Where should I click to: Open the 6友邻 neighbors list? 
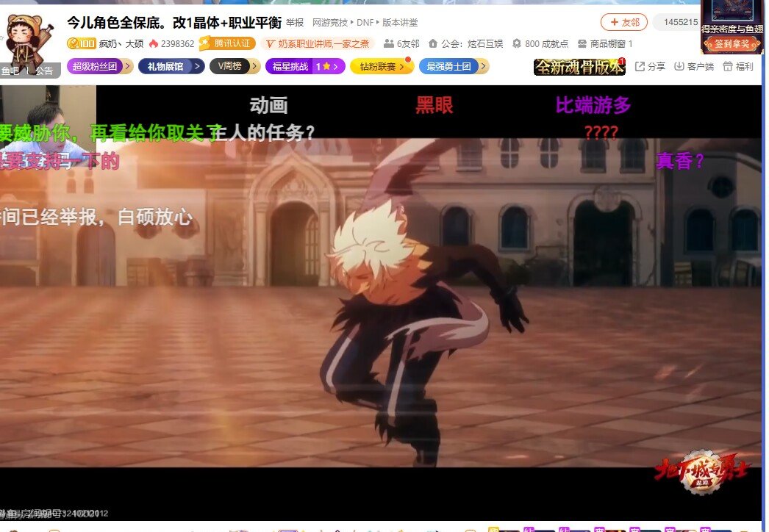(x=401, y=43)
